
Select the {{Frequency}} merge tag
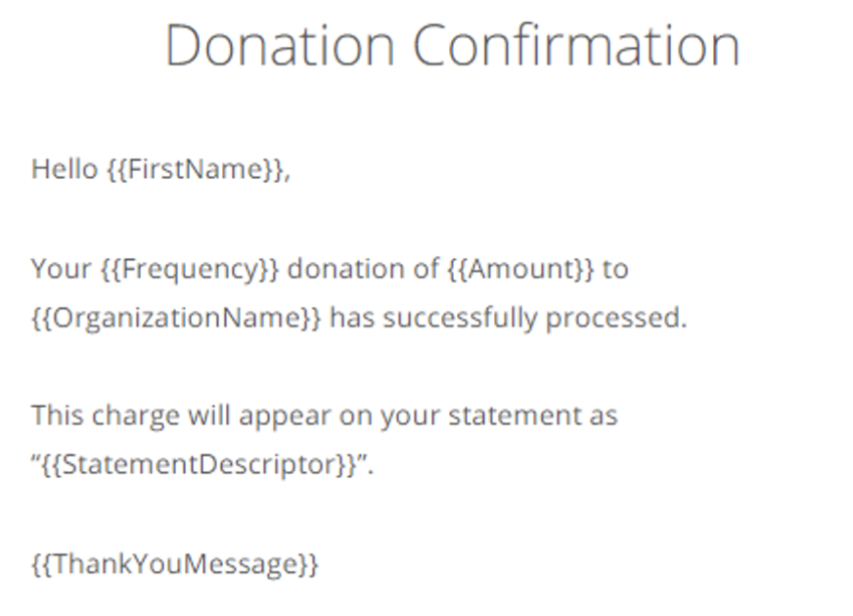coord(190,270)
